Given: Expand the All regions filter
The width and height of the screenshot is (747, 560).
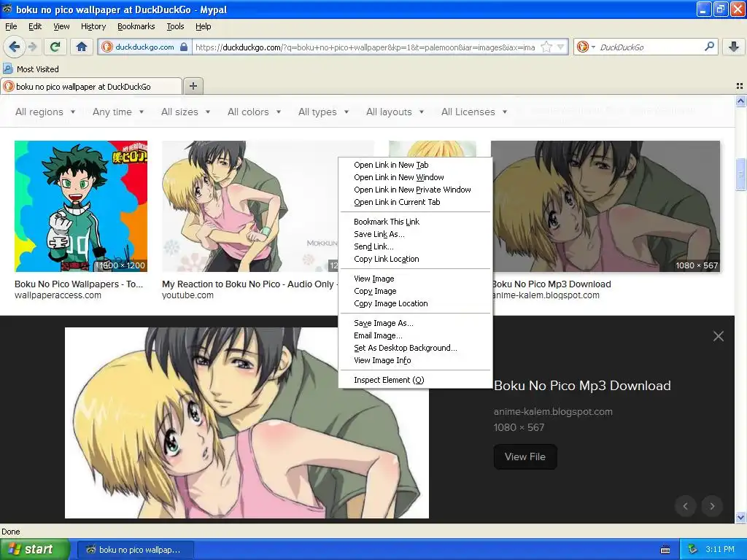Looking at the screenshot, I should tap(45, 112).
